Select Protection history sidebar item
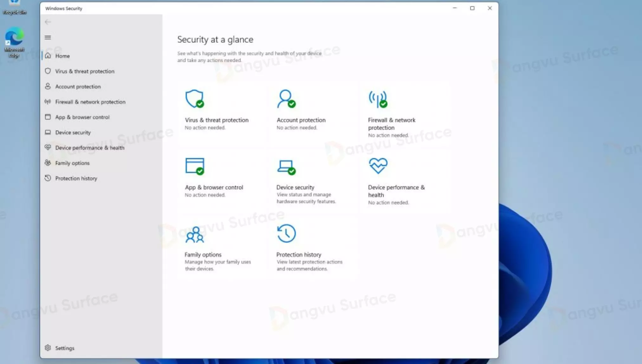Screen dimensions: 642x364 tap(76, 178)
